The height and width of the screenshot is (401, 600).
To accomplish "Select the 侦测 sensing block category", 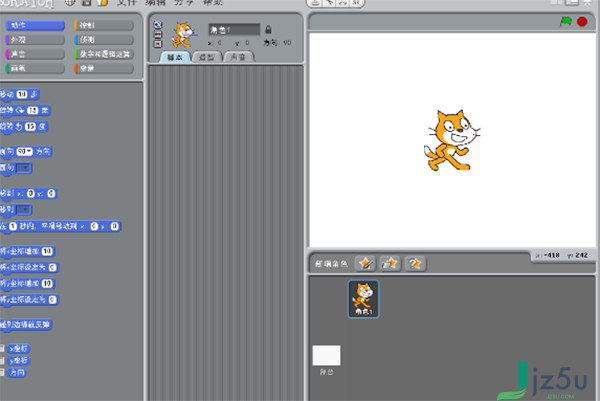I will [104, 40].
